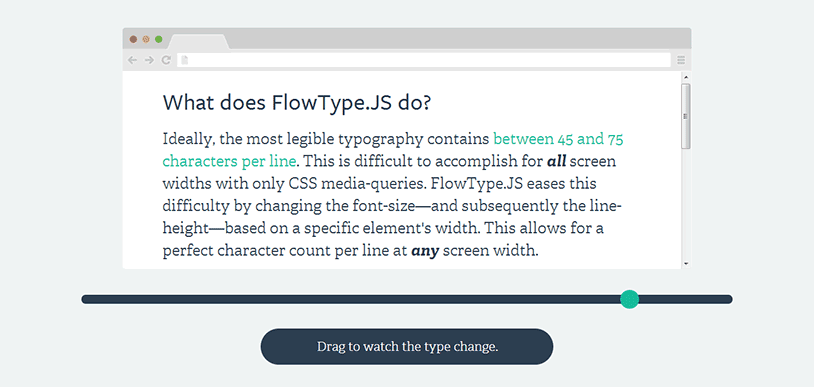Click the red window dot
Image resolution: width=814 pixels, height=387 pixels.
133,39
